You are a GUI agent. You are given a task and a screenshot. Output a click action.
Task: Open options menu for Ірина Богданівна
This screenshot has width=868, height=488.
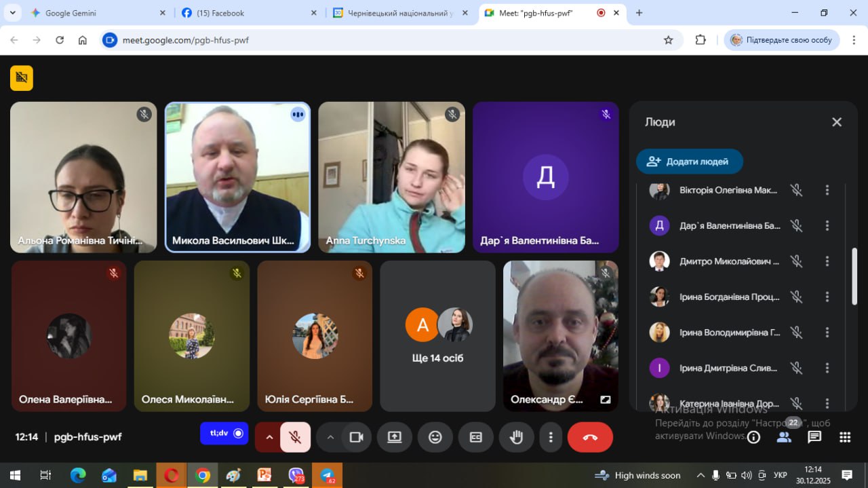tap(827, 297)
